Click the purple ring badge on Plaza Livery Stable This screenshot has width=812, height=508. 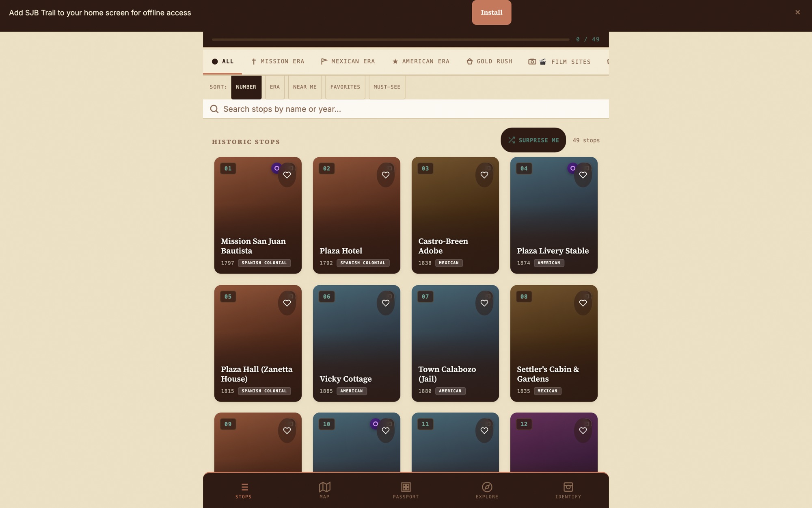(x=572, y=168)
